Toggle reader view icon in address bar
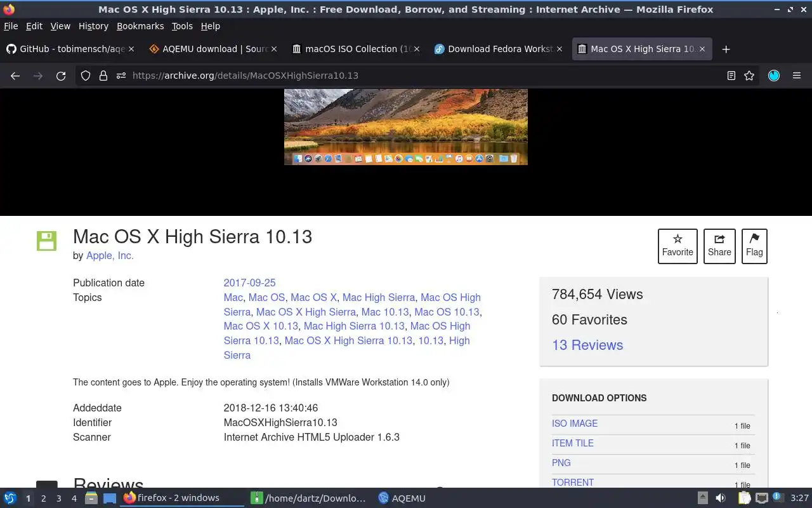The image size is (812, 508). (731, 76)
